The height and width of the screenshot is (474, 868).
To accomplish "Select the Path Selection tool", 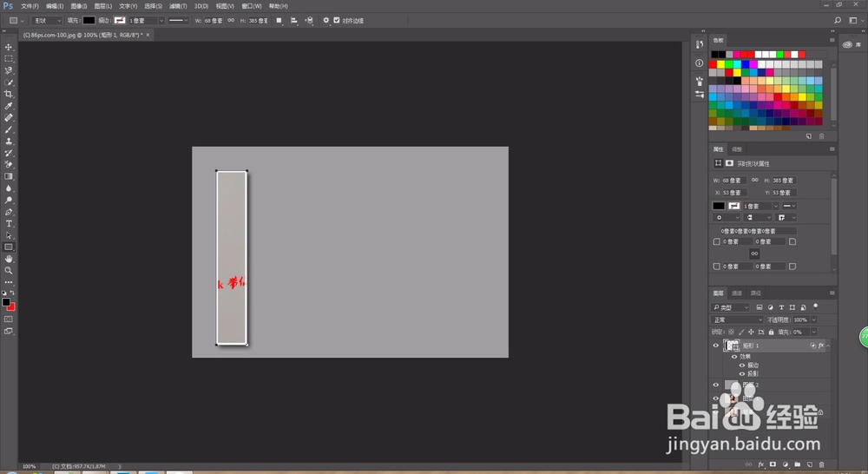I will pyautogui.click(x=9, y=235).
